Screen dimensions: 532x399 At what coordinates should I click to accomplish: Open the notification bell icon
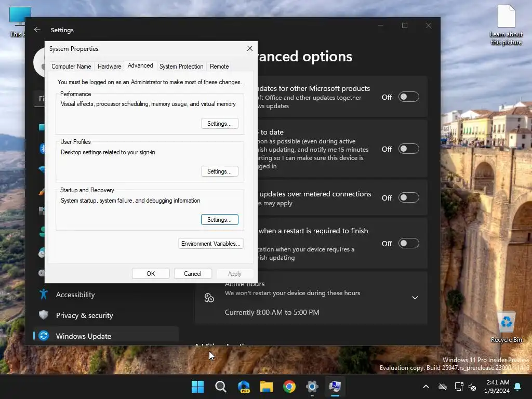tap(518, 387)
